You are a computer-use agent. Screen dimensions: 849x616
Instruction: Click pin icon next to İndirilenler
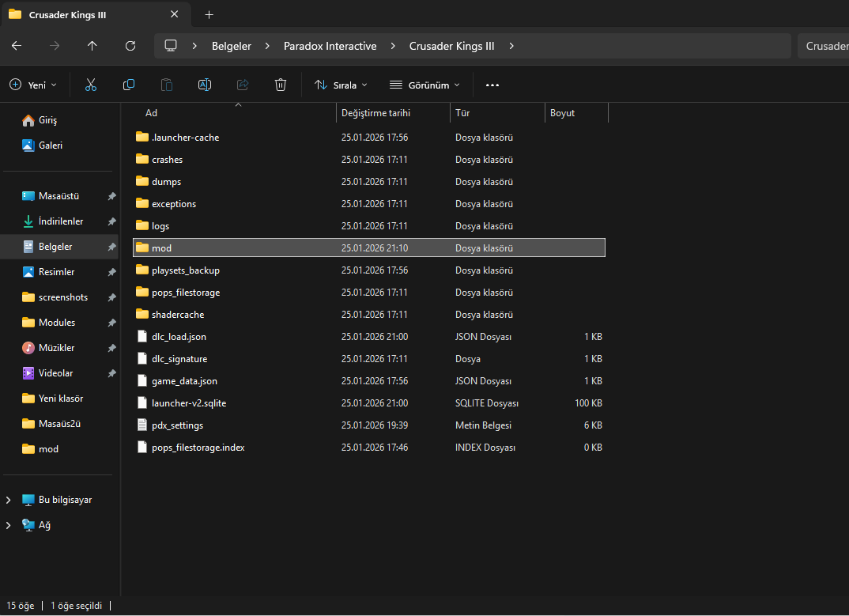111,221
